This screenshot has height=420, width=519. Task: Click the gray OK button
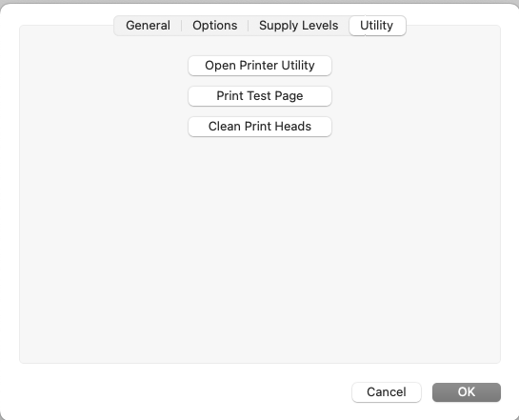[467, 392]
